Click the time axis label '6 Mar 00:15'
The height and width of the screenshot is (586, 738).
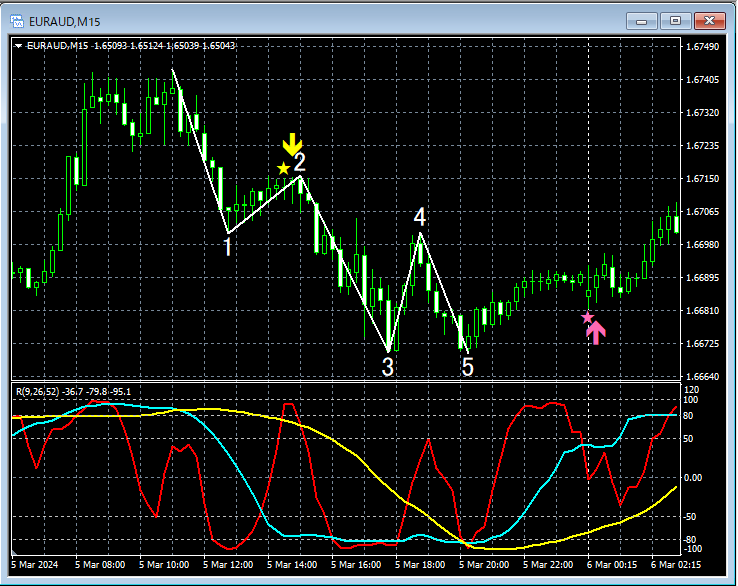612,564
